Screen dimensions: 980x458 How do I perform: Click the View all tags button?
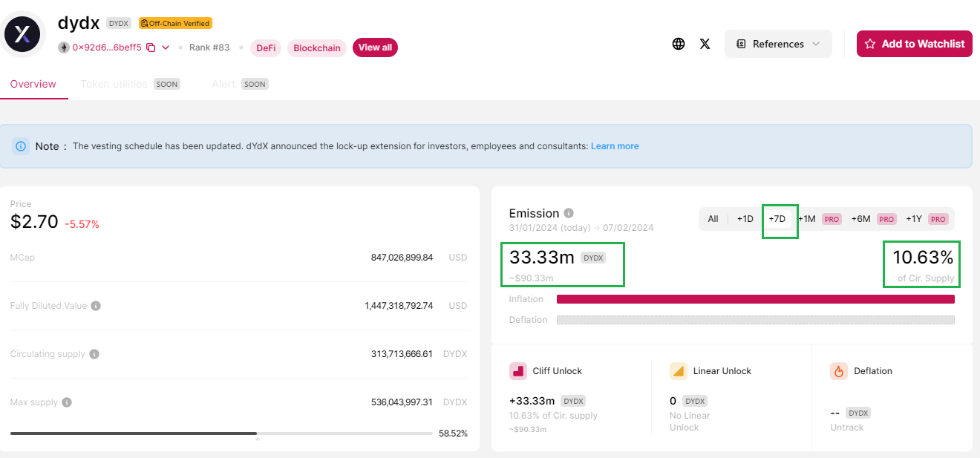(x=375, y=48)
